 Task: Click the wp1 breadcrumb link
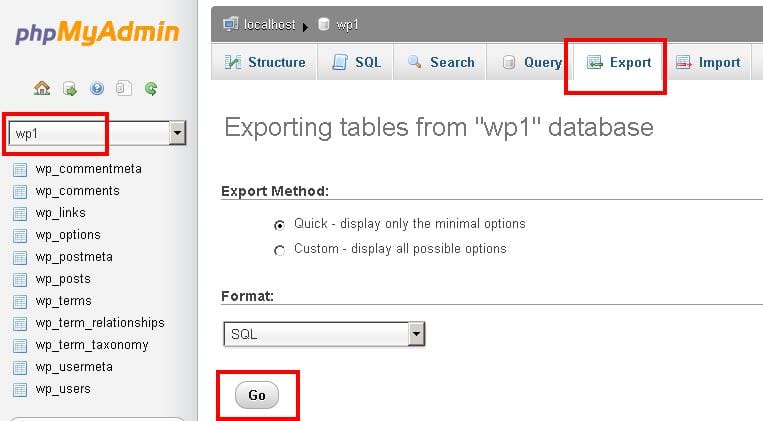pyautogui.click(x=347, y=25)
